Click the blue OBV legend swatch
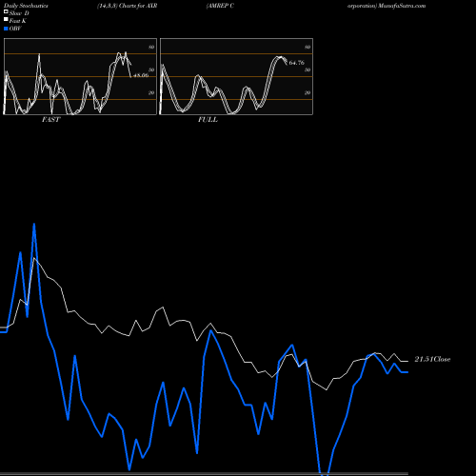The image size is (476, 476). point(6,29)
